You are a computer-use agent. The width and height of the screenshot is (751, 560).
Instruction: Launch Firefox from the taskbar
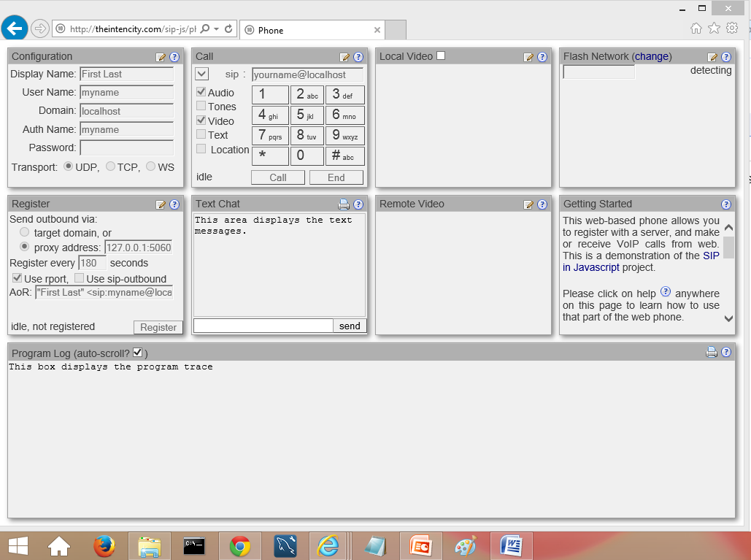(x=104, y=545)
